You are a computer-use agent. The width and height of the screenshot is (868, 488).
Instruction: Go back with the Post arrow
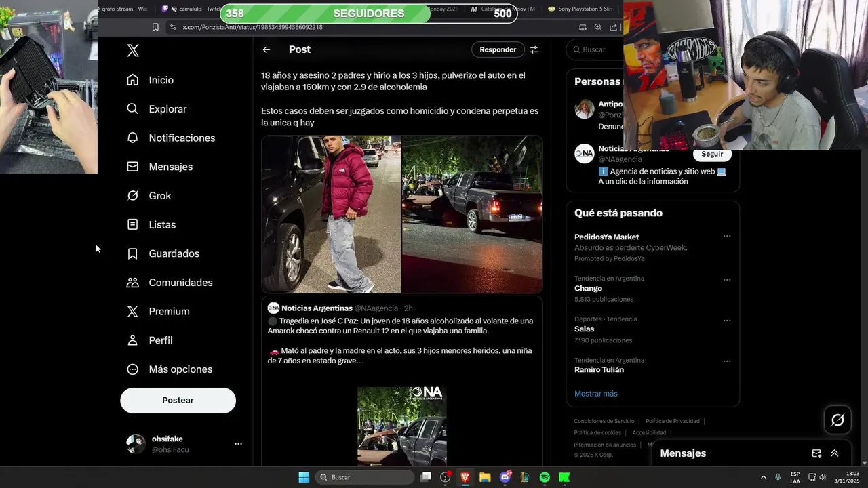tap(267, 49)
